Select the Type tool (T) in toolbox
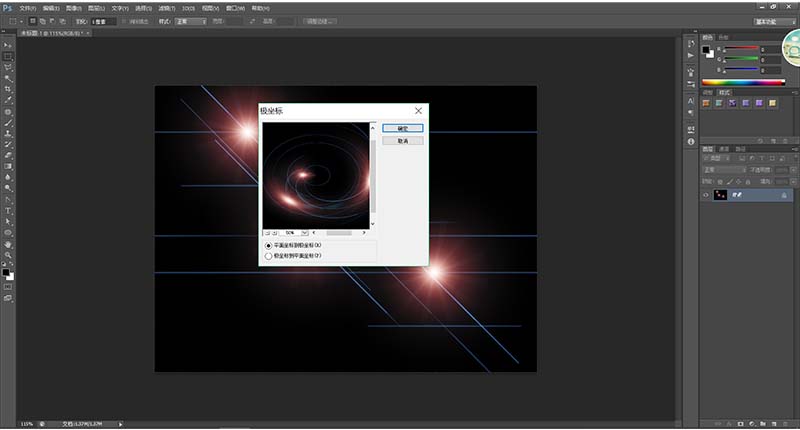This screenshot has height=430, width=800. (8, 210)
